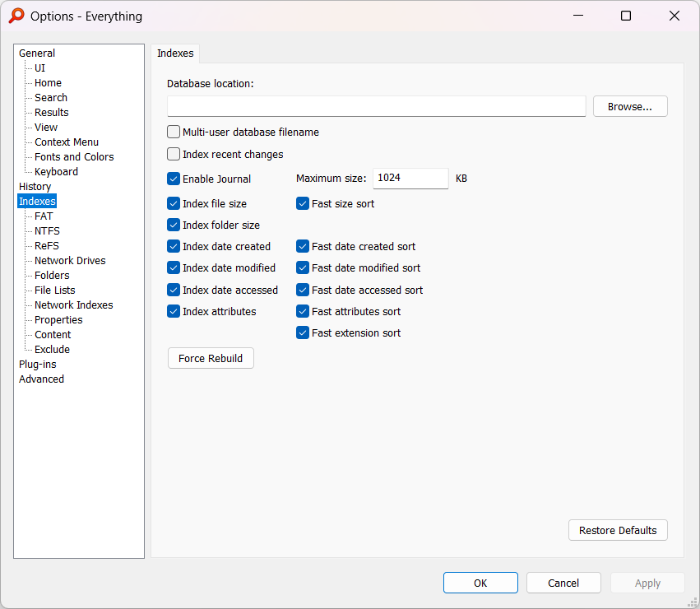The height and width of the screenshot is (609, 700).
Task: Focus the Database location text field
Action: tap(377, 106)
